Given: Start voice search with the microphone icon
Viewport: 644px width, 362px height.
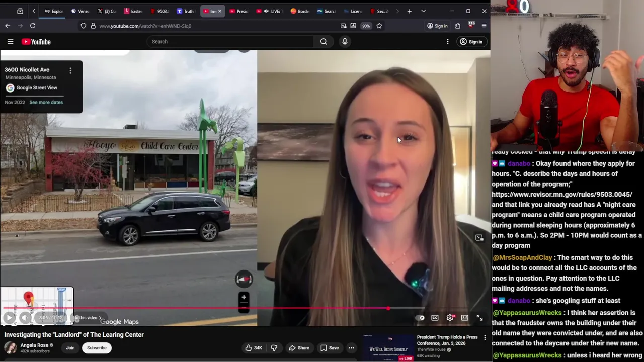Looking at the screenshot, I should coord(345,42).
